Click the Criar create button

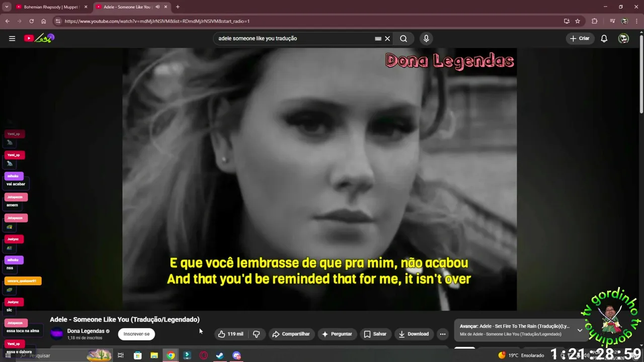tap(580, 38)
